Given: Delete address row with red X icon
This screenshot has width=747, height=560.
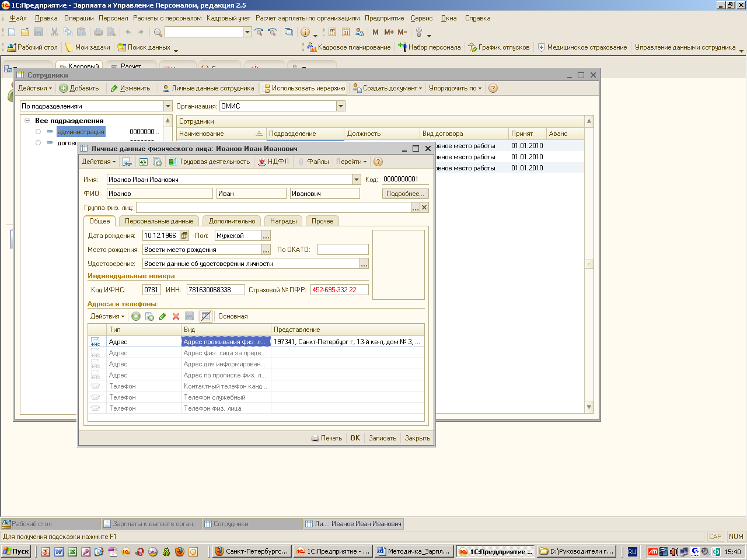Looking at the screenshot, I should (x=176, y=316).
